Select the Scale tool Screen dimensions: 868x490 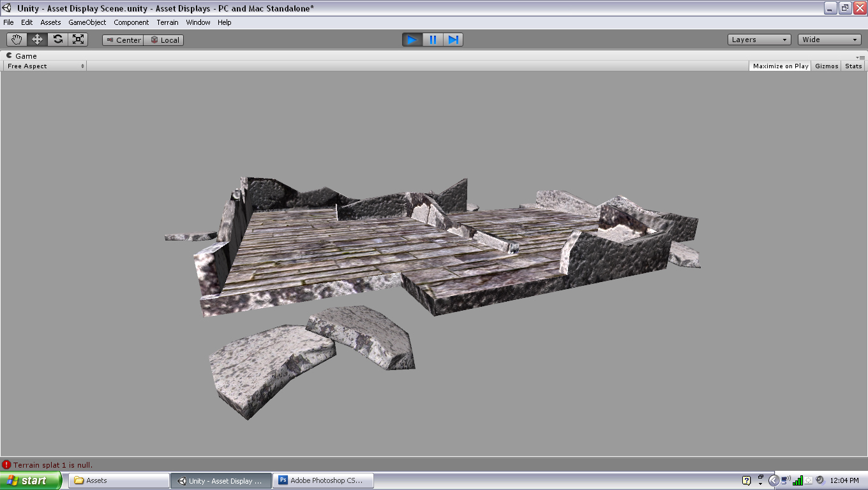(78, 39)
